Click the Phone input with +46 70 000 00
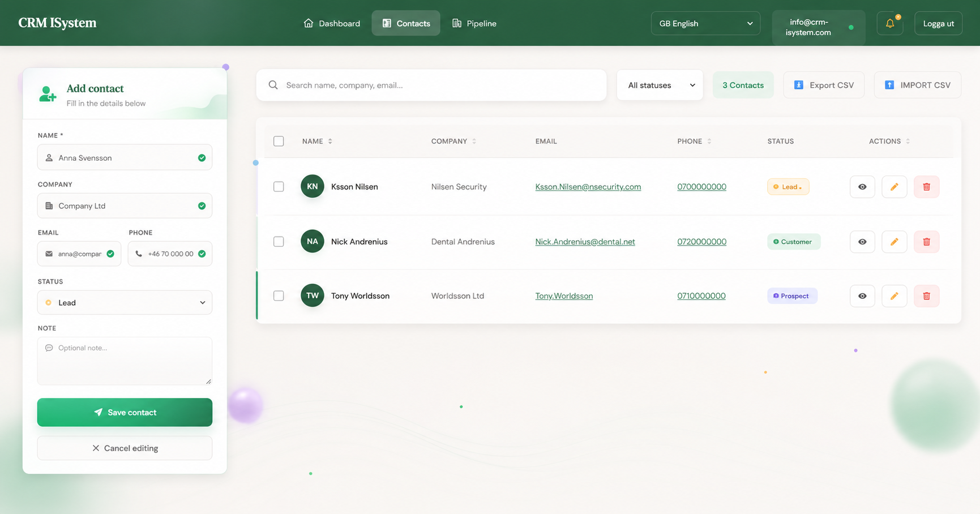The image size is (980, 514). click(170, 254)
